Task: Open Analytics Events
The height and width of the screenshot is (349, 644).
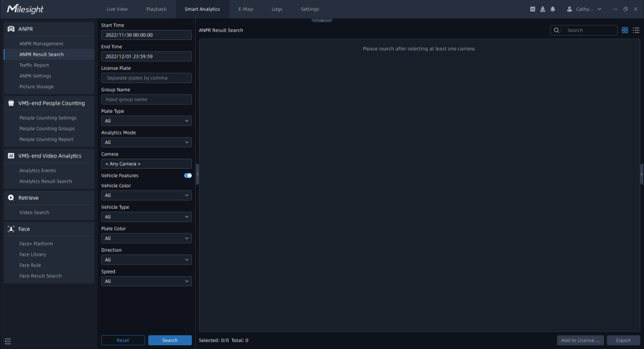Action: pyautogui.click(x=37, y=171)
